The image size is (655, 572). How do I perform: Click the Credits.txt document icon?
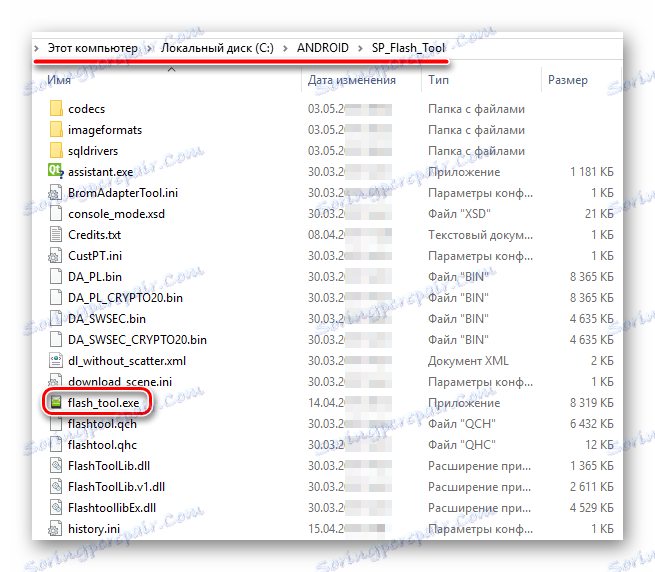pos(56,234)
